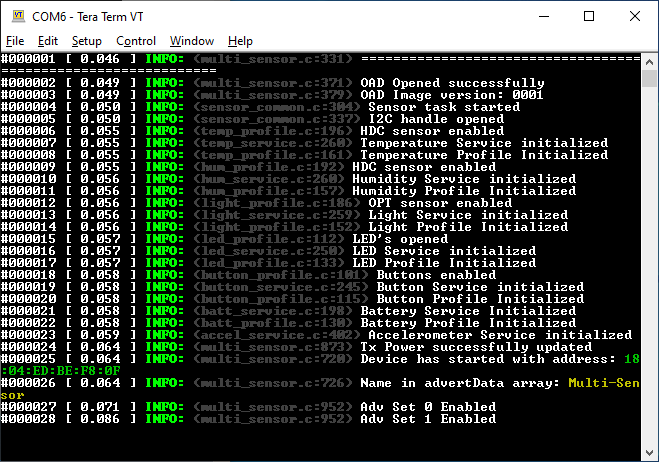
Task: Open the Window menu
Action: (192, 41)
